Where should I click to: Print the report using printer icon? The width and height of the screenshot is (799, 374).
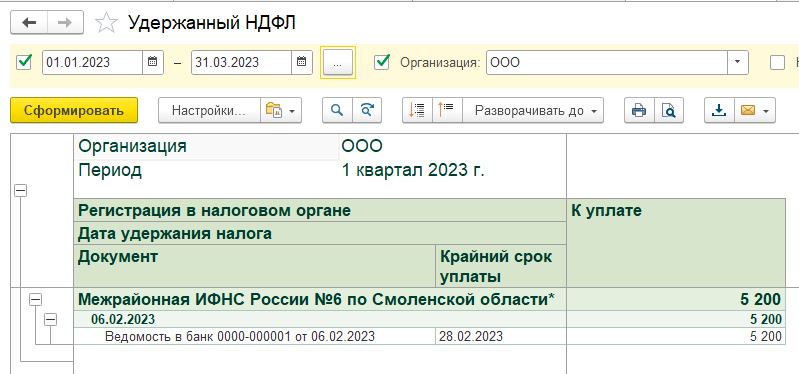click(x=639, y=110)
